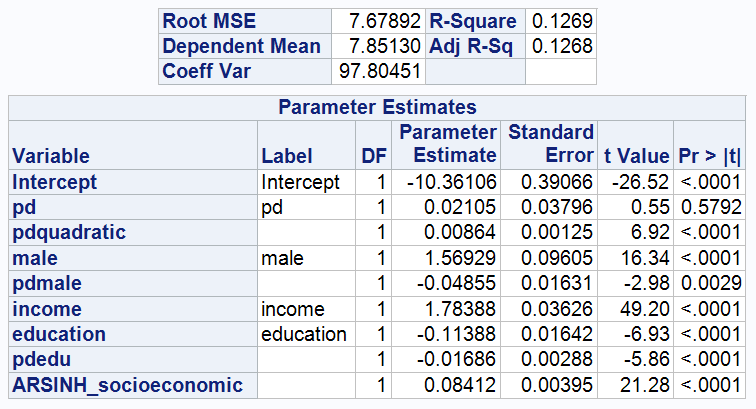The width and height of the screenshot is (756, 409).
Task: Click the Standard Error column header
Action: click(550, 144)
